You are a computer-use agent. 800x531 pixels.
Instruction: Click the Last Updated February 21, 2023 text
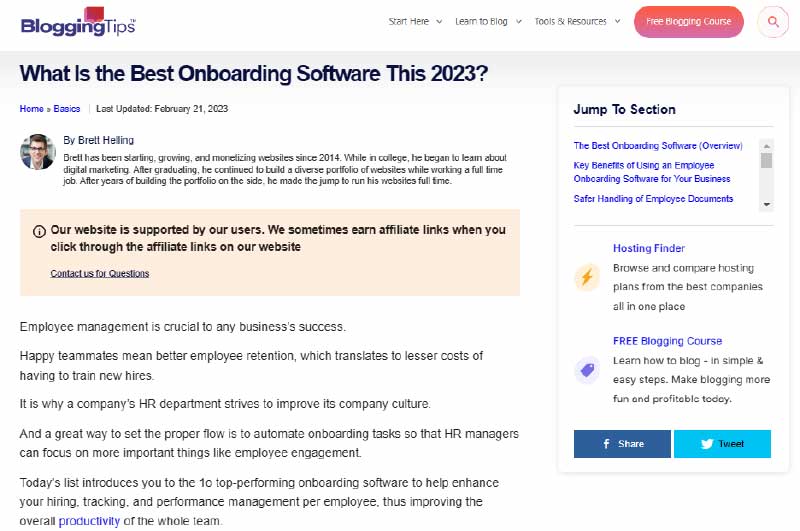162,109
